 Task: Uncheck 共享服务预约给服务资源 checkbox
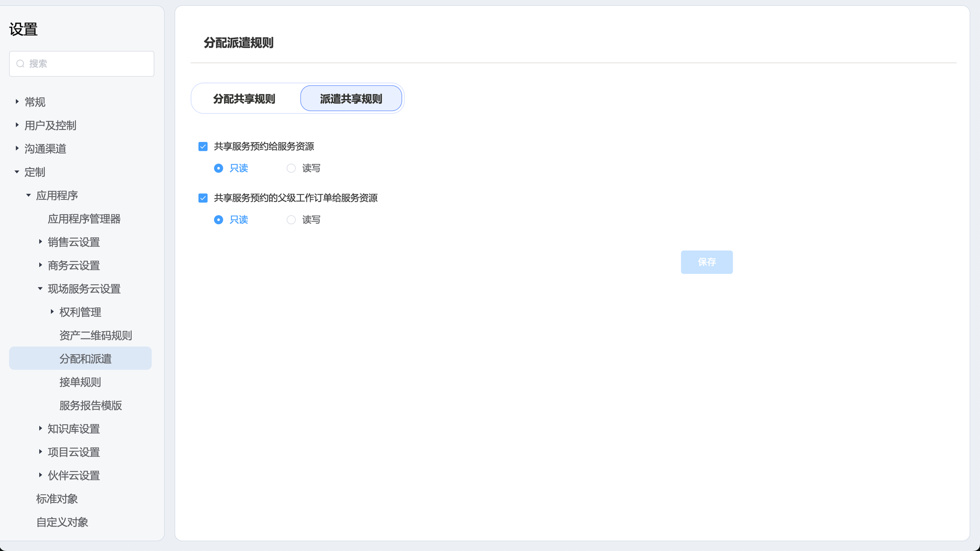203,146
